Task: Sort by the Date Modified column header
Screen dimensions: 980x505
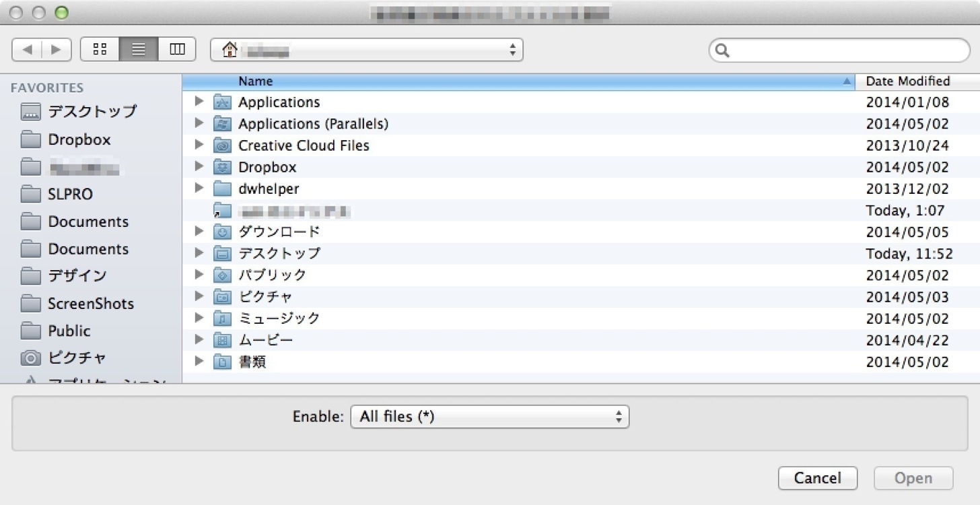Action: point(917,81)
